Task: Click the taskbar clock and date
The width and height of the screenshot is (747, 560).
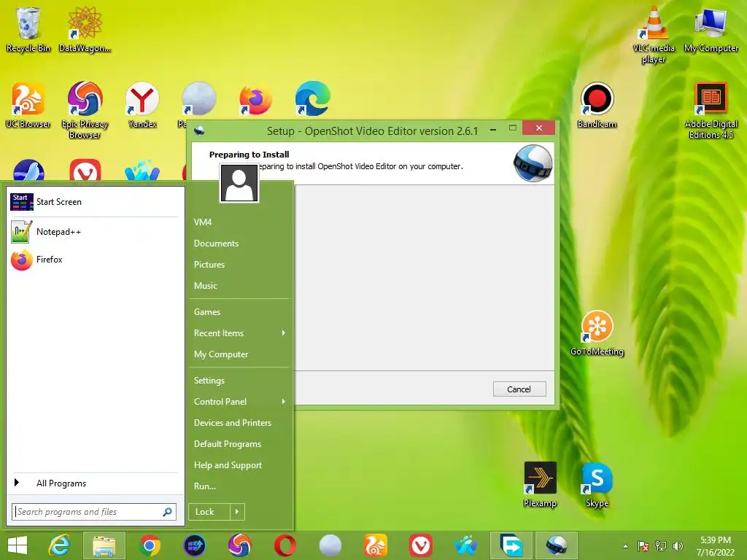Action: tap(715, 546)
